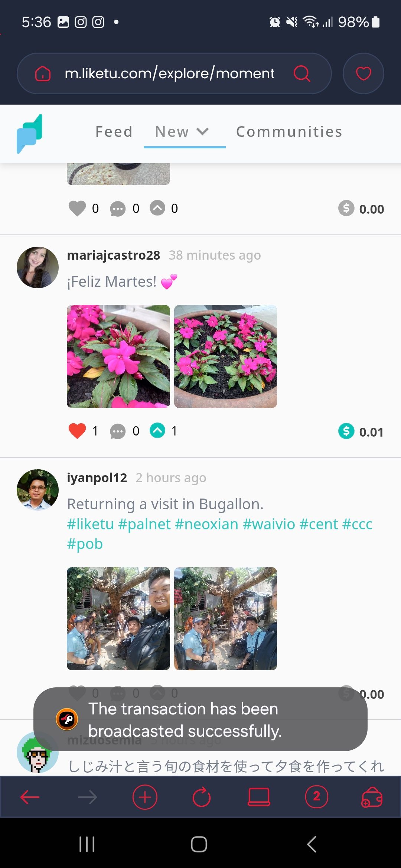Tap the heart bookmark button
Viewport: 401px width, 868px height.
(363, 73)
